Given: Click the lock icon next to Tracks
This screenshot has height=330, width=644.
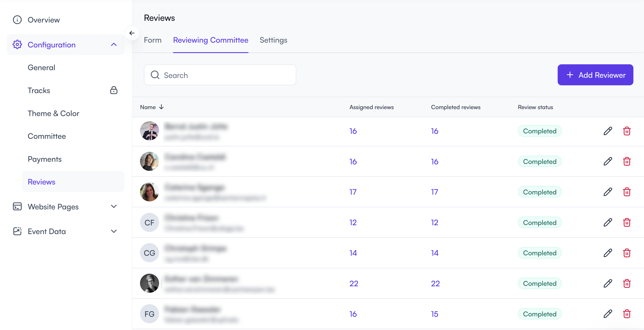Looking at the screenshot, I should coord(114,90).
